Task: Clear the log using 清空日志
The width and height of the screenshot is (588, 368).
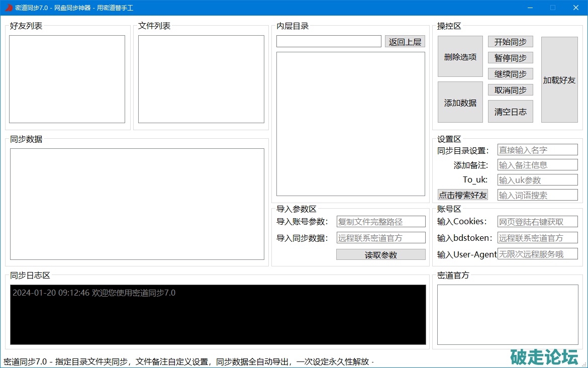Action: (x=510, y=112)
